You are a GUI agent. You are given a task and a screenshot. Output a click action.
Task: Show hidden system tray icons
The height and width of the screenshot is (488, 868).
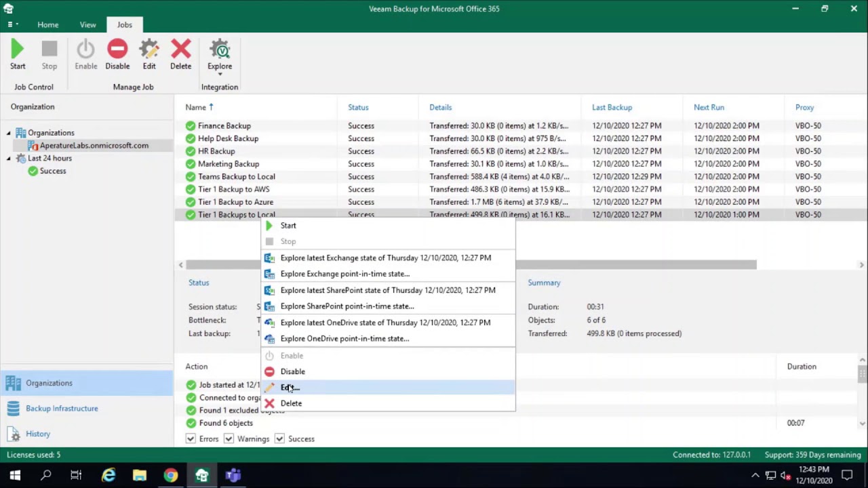[x=755, y=475]
